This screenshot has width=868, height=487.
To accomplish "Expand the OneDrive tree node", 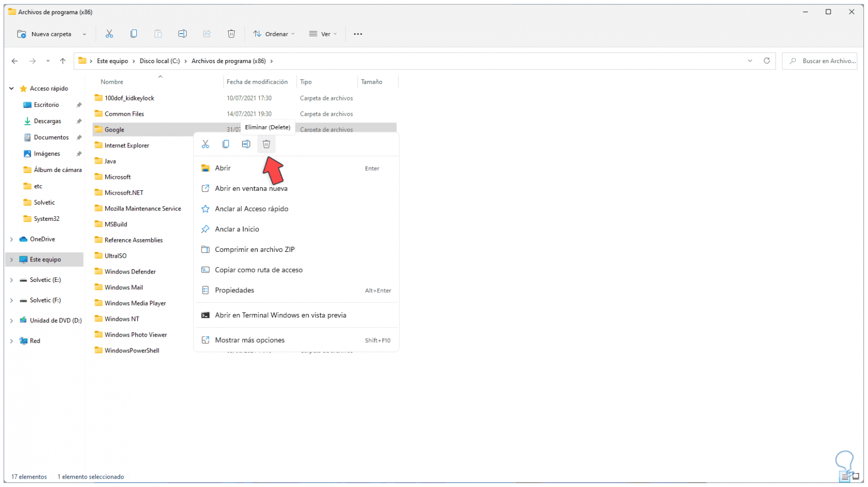I will [12, 239].
